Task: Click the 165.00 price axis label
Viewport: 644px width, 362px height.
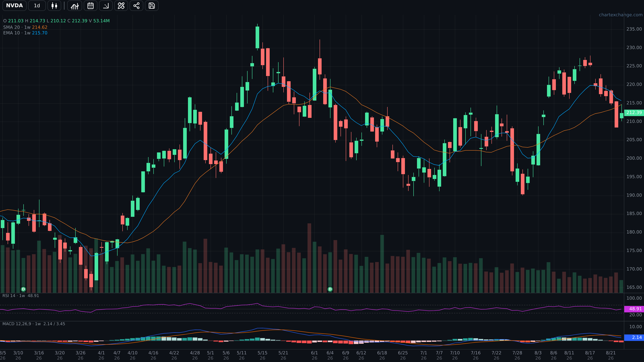Action: pyautogui.click(x=634, y=287)
